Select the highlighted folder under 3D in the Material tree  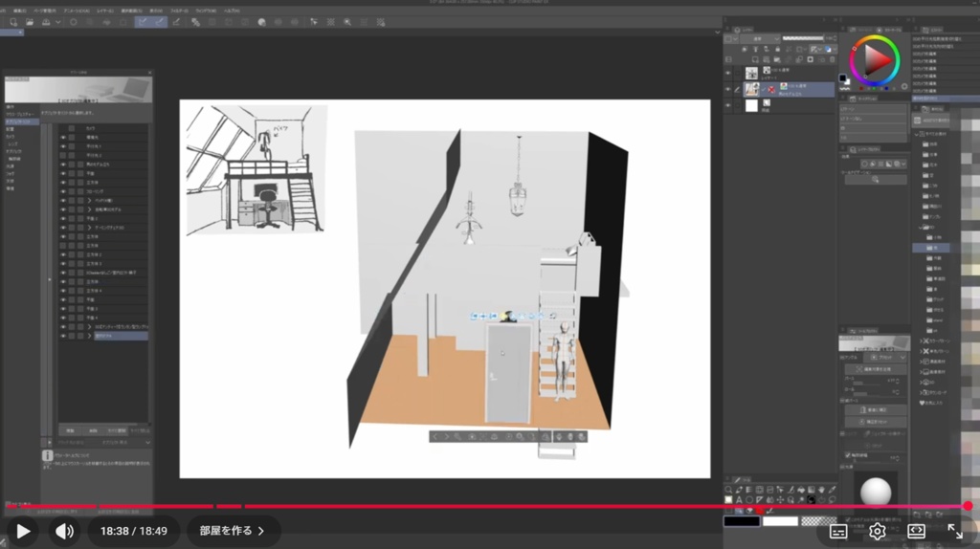pyautogui.click(x=930, y=248)
